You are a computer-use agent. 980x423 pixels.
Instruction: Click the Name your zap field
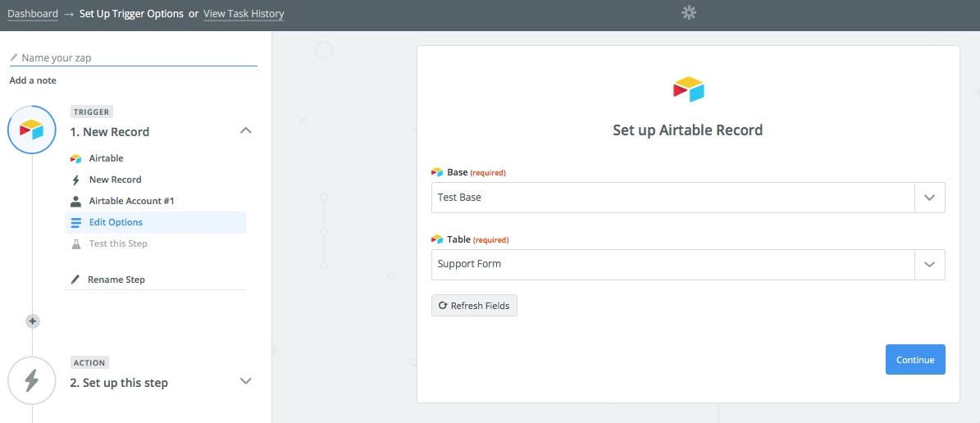(134, 57)
